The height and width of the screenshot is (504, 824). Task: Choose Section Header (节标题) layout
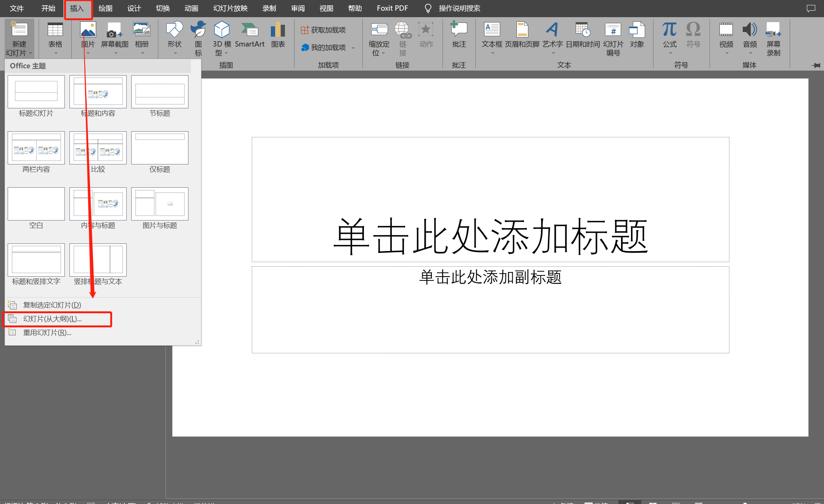(x=160, y=96)
